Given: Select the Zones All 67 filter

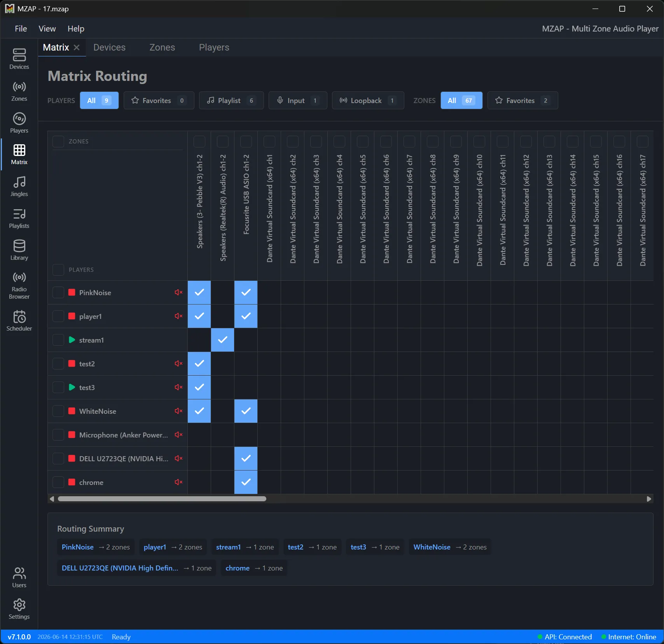Looking at the screenshot, I should pos(461,100).
